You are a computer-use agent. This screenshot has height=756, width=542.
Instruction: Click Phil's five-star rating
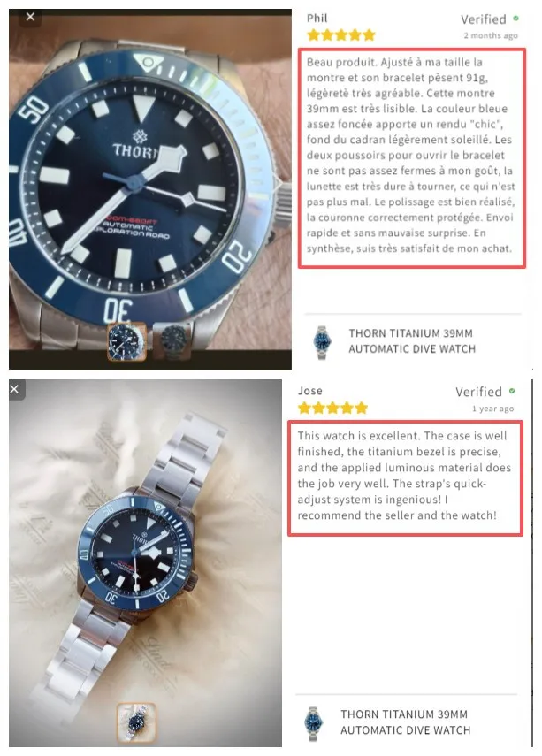click(x=341, y=34)
